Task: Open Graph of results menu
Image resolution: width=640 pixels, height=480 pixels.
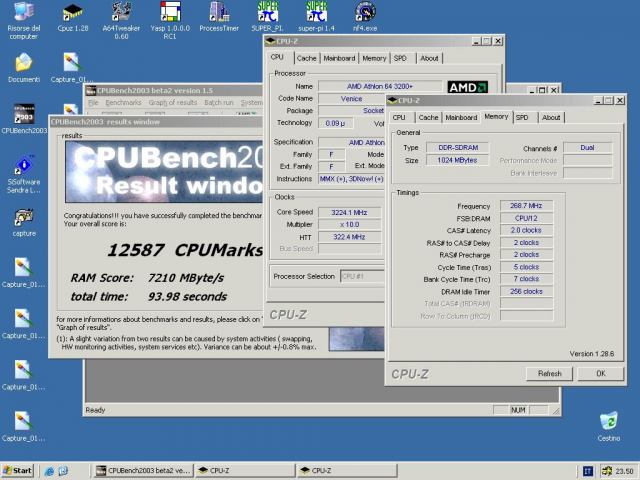Action: point(173,102)
